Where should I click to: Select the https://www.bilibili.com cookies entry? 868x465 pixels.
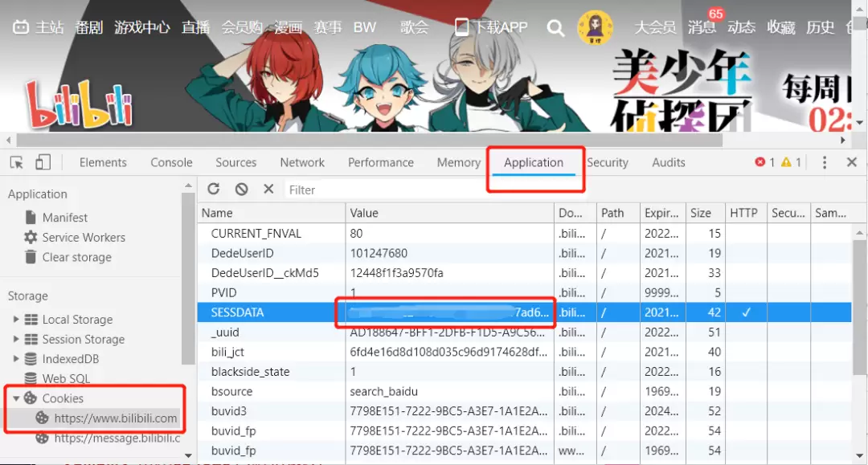[x=116, y=418]
